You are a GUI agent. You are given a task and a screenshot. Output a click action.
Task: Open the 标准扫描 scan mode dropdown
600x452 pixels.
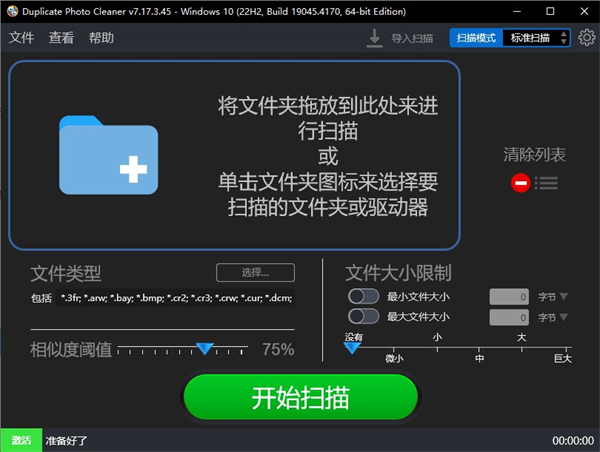[536, 38]
